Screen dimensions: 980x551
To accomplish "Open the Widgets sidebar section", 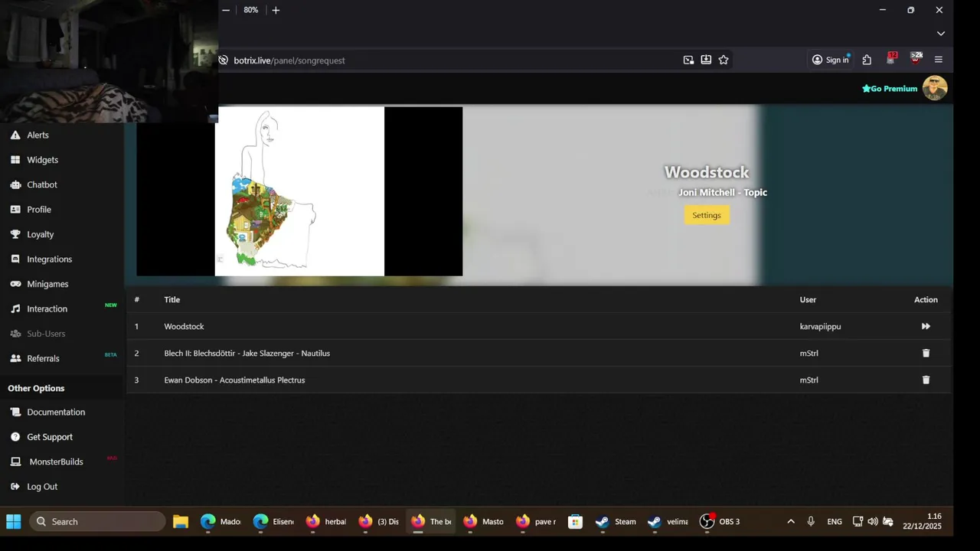I will (42, 160).
